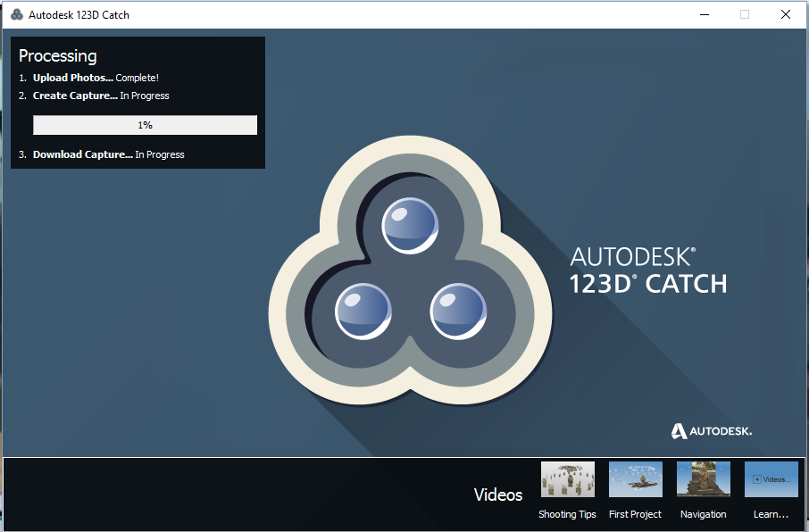
Task: Click the AUTODESK 123D CATCH title text
Action: click(x=648, y=270)
